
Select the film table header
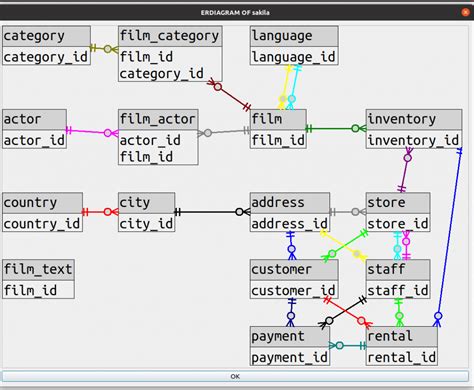pos(278,120)
